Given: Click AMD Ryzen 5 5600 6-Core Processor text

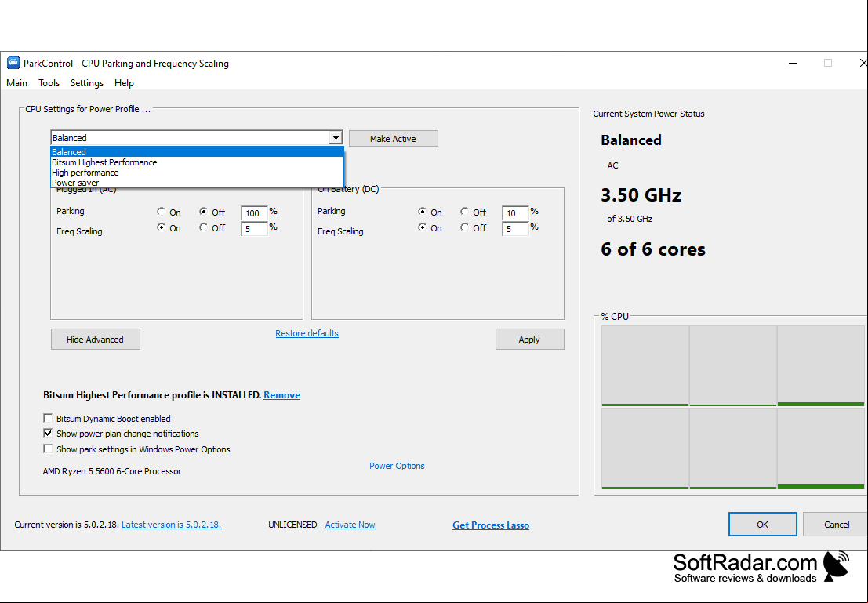Looking at the screenshot, I should [x=112, y=471].
